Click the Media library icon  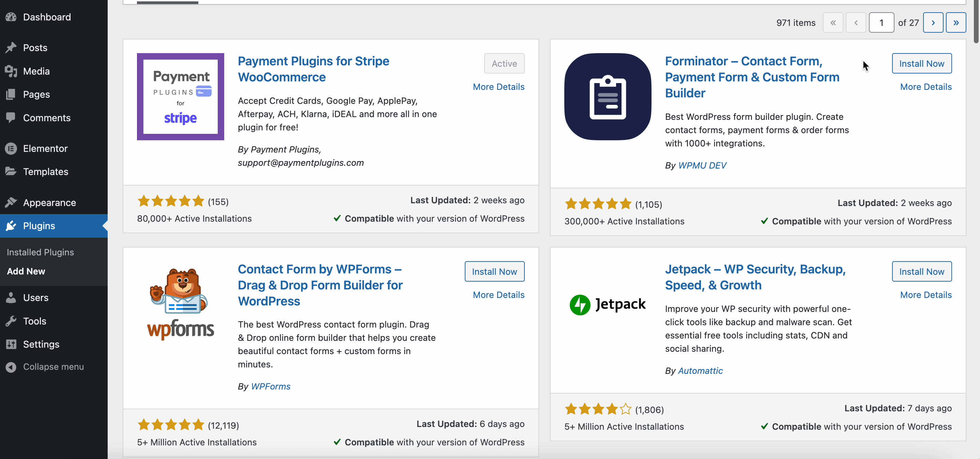pos(11,71)
